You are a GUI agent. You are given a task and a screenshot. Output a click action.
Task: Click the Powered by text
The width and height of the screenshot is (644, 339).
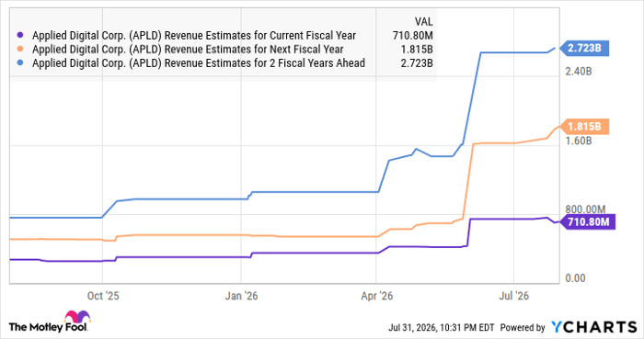tap(523, 328)
